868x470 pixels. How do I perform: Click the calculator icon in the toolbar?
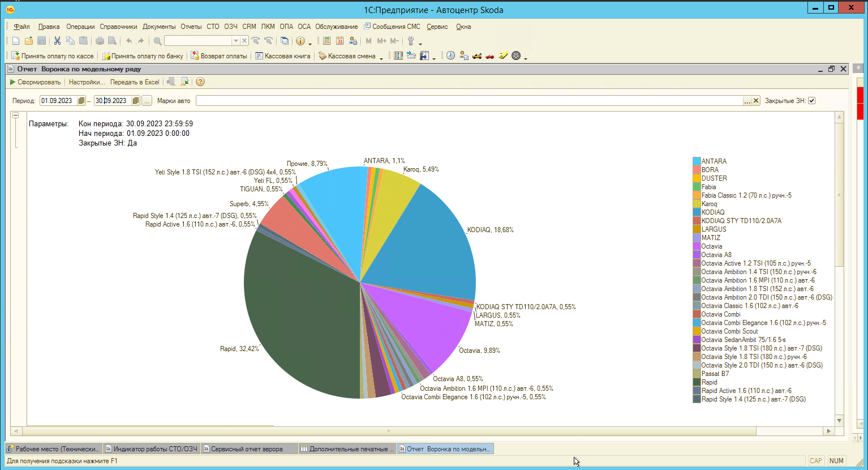tap(327, 41)
